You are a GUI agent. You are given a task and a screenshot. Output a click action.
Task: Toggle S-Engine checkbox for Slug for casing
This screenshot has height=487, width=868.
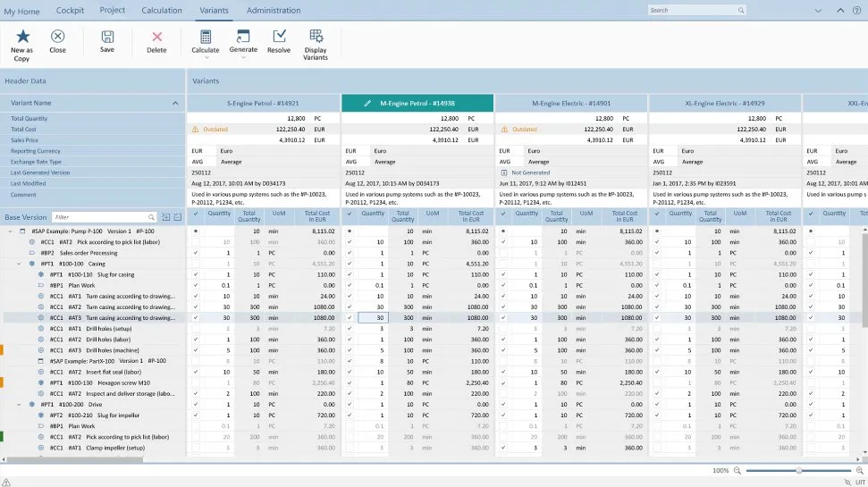(195, 274)
